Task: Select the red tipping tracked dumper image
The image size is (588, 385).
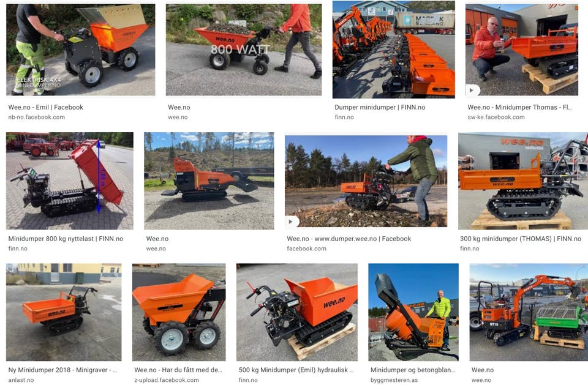Action: click(70, 181)
